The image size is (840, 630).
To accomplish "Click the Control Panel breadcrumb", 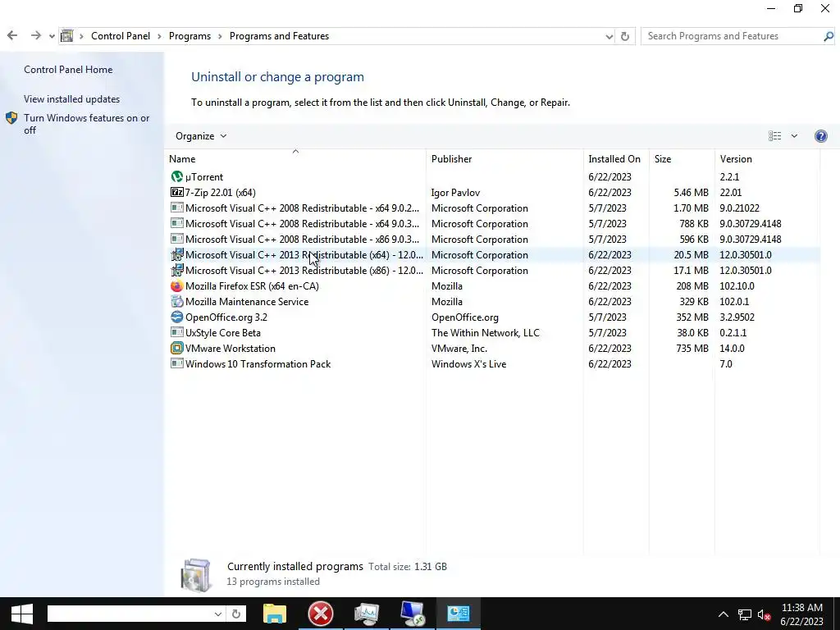I will tap(121, 36).
